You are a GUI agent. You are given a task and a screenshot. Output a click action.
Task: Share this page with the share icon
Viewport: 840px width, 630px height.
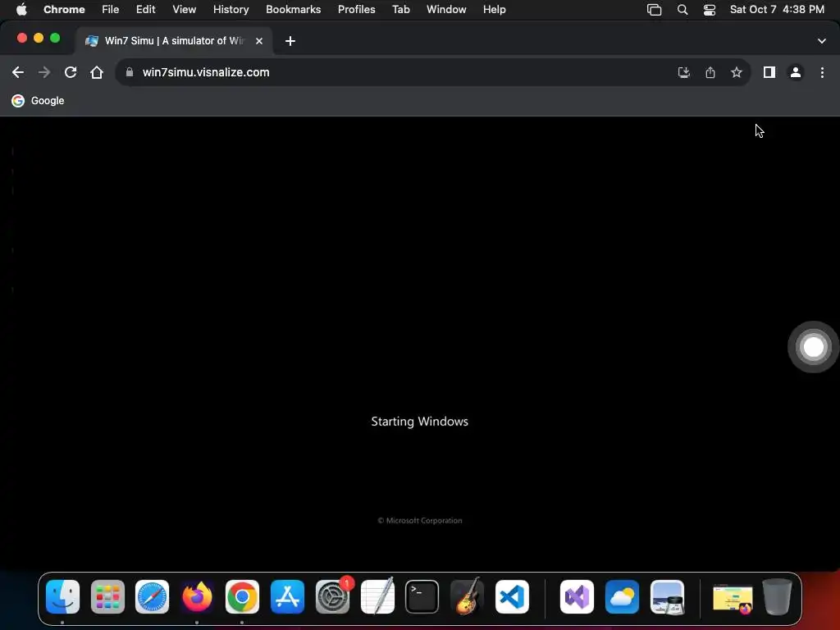coord(710,72)
